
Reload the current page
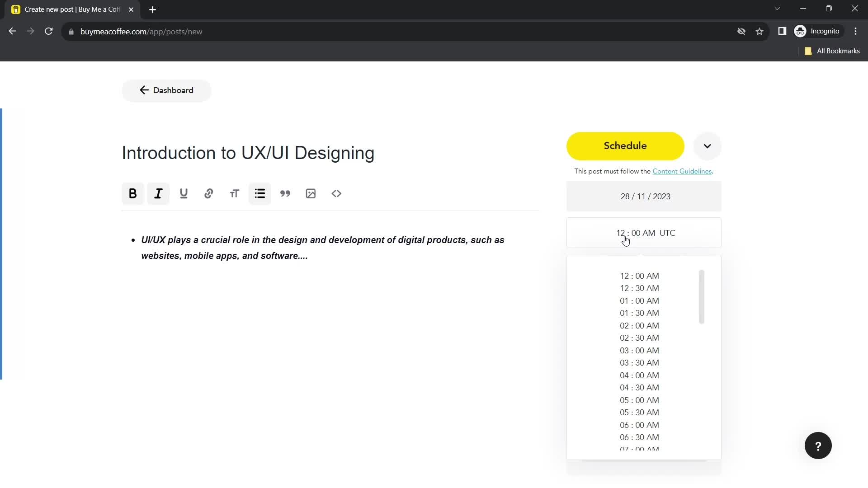[49, 31]
